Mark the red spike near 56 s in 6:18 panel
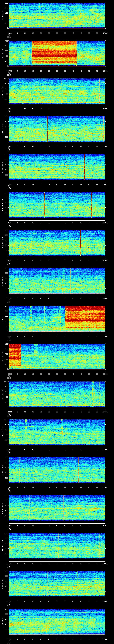Viewport: 114px width, 644px height. pos(99,91)
